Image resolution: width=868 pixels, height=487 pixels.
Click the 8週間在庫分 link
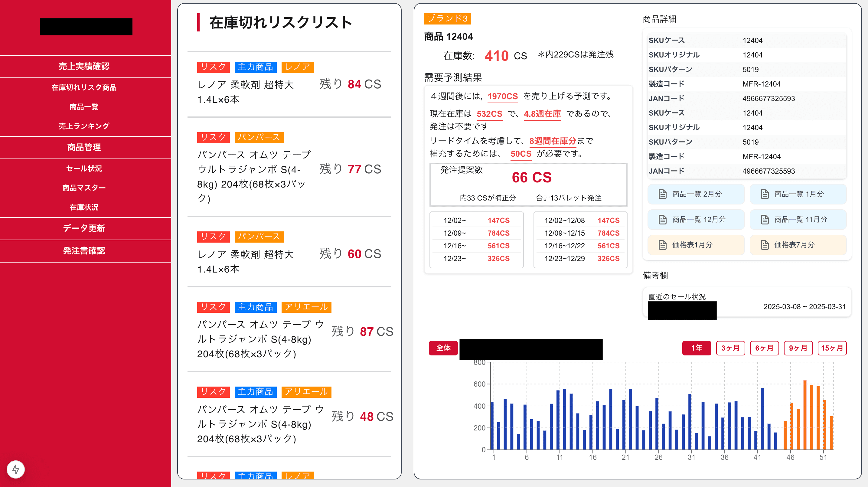tap(553, 141)
